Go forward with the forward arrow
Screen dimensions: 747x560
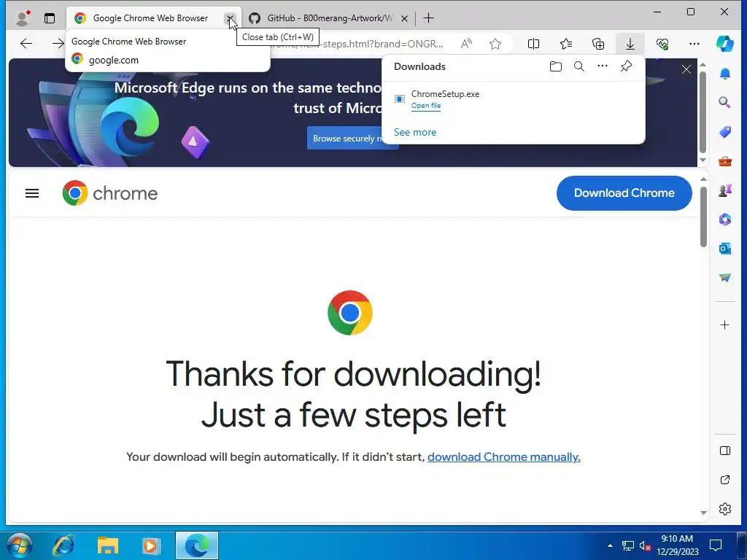58,44
